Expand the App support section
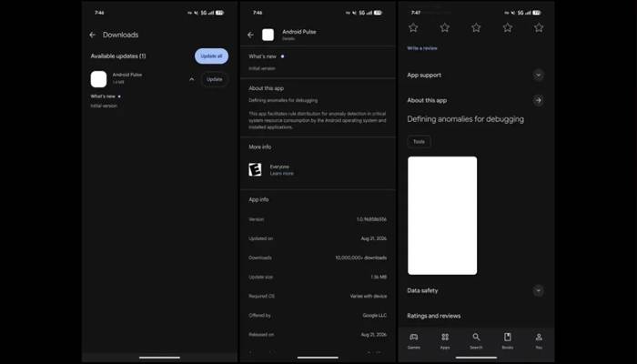The height and width of the screenshot is (364, 637). click(539, 76)
